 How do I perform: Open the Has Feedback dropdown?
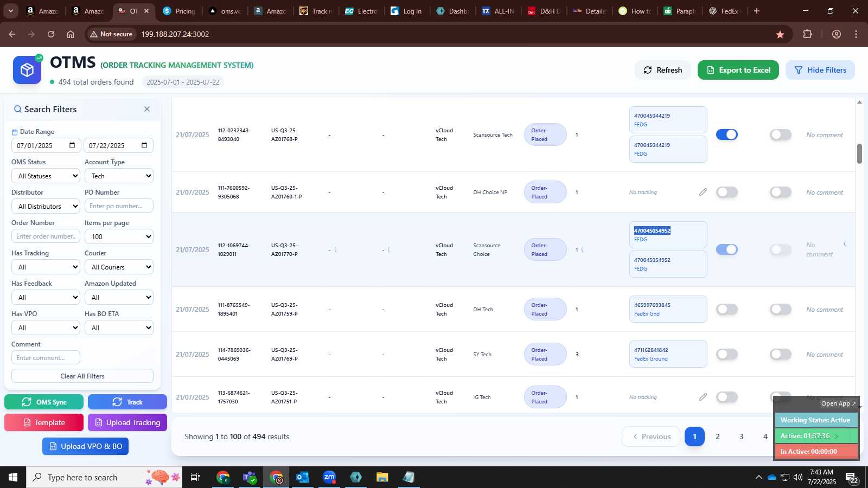pyautogui.click(x=46, y=297)
